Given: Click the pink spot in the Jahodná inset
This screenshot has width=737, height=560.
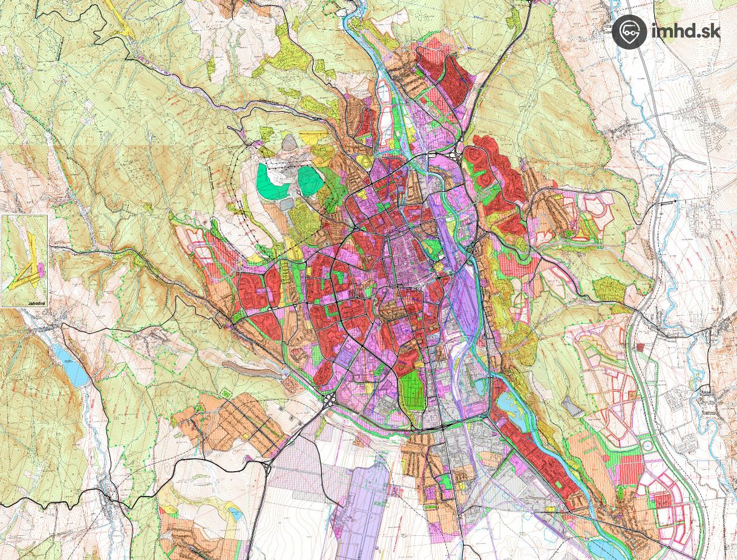Looking at the screenshot, I should (x=40, y=268).
